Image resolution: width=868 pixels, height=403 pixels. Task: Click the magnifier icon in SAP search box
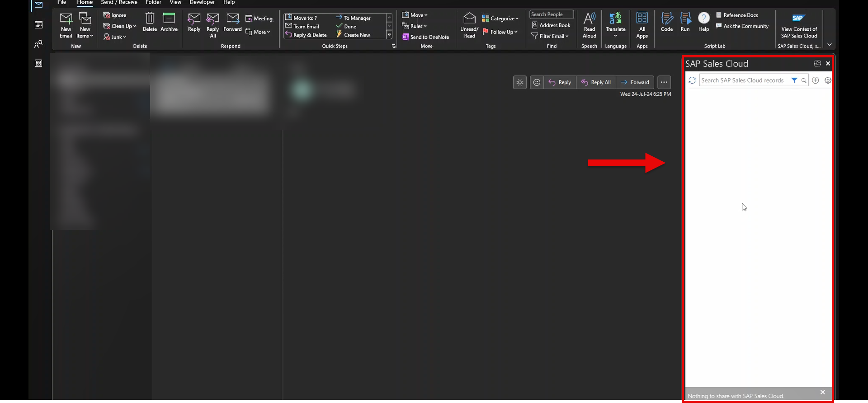pos(804,80)
